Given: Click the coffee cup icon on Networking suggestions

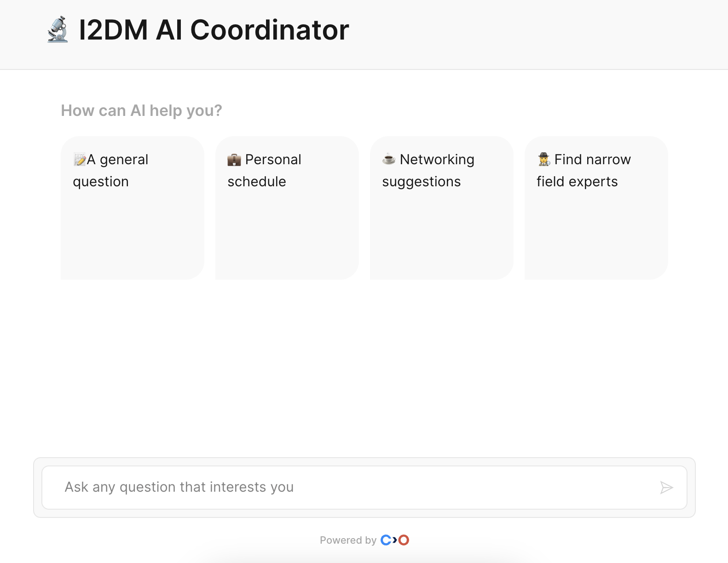Looking at the screenshot, I should 389,159.
